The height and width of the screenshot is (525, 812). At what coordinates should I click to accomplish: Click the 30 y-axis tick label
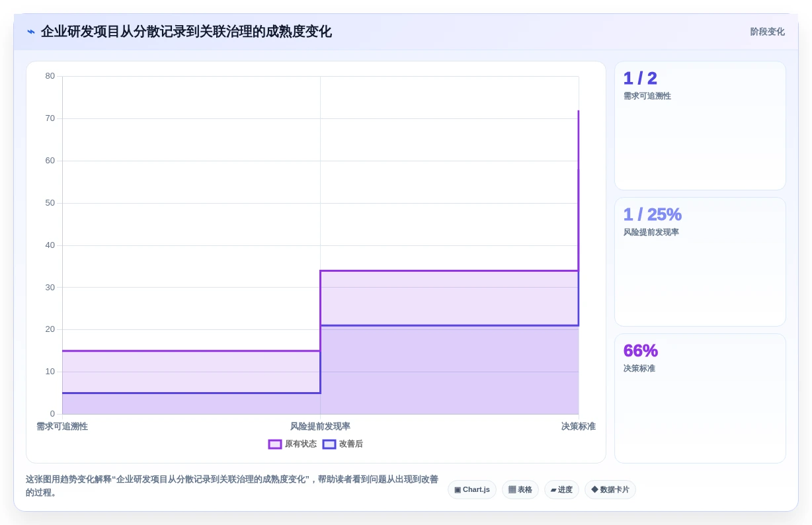[x=50, y=288]
